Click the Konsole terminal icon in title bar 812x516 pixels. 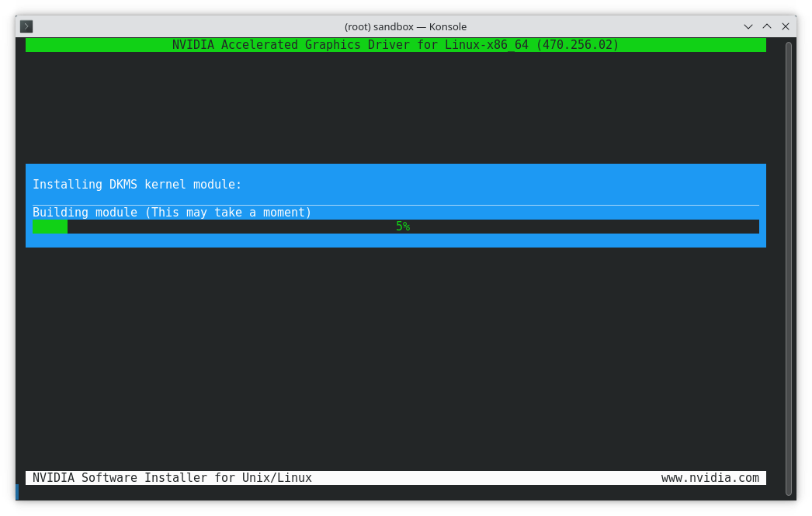point(26,26)
